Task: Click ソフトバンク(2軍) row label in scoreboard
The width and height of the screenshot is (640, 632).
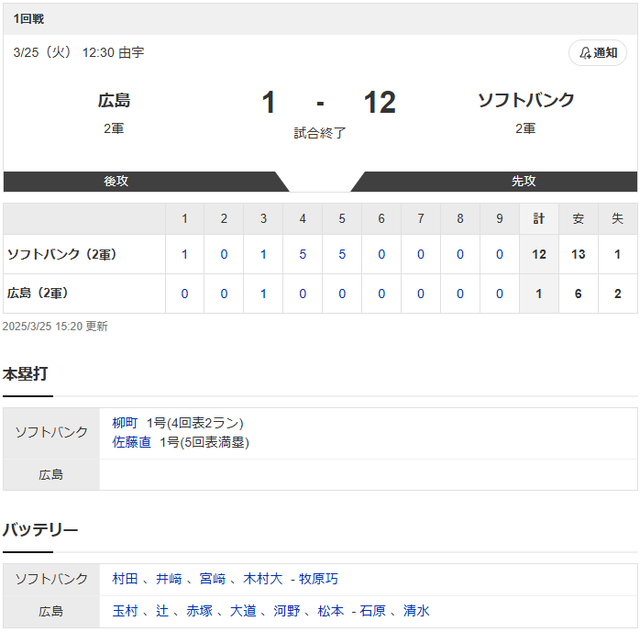Action: [62, 254]
